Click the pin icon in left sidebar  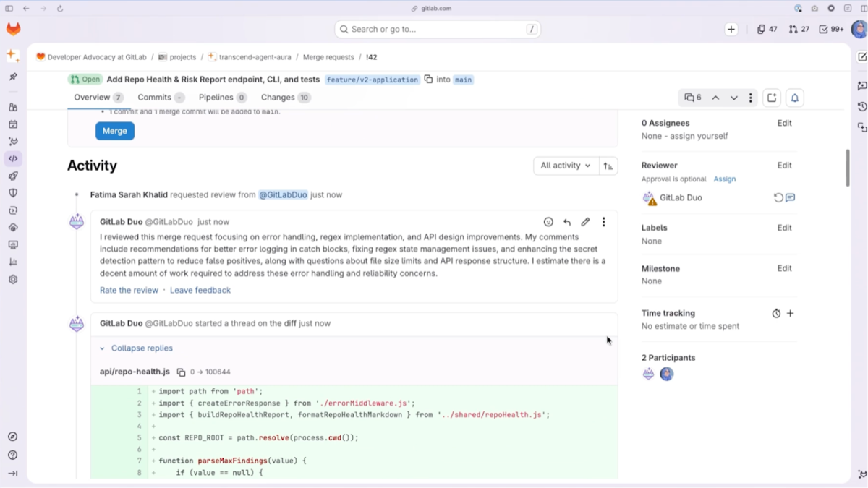(12, 76)
